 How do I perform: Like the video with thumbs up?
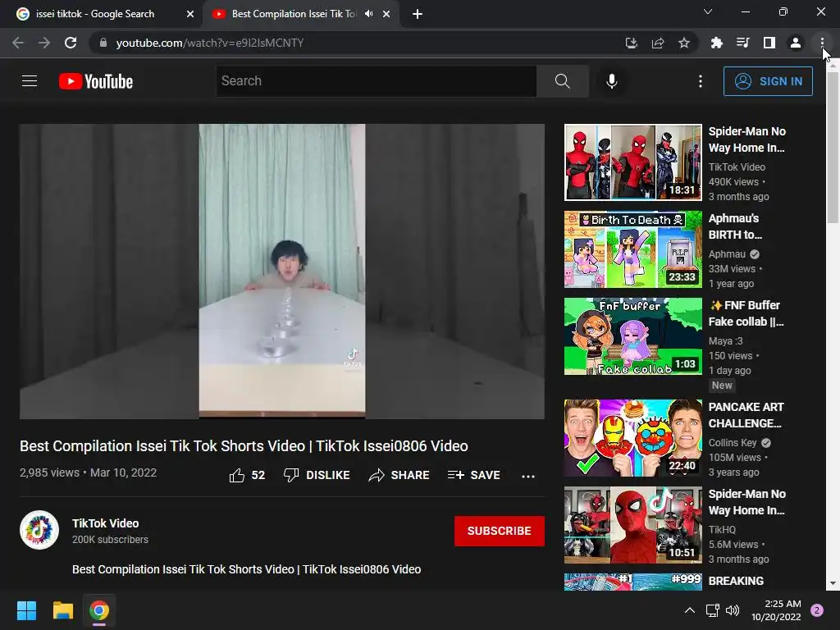[x=247, y=475]
